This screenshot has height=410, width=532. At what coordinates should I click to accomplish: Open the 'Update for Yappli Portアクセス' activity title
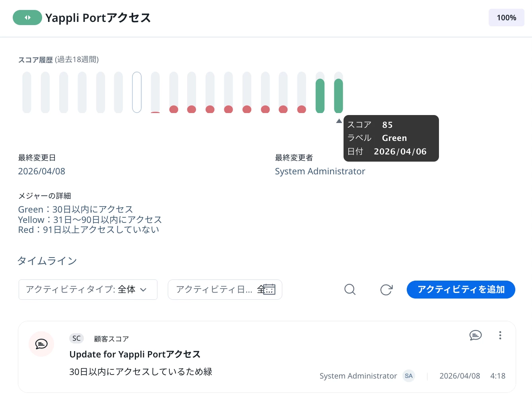tap(135, 354)
